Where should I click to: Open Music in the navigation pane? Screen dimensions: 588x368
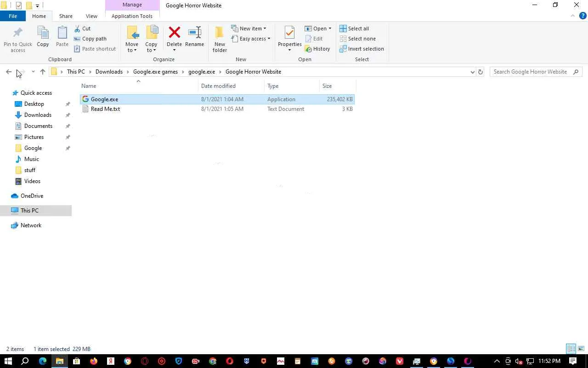[32, 159]
